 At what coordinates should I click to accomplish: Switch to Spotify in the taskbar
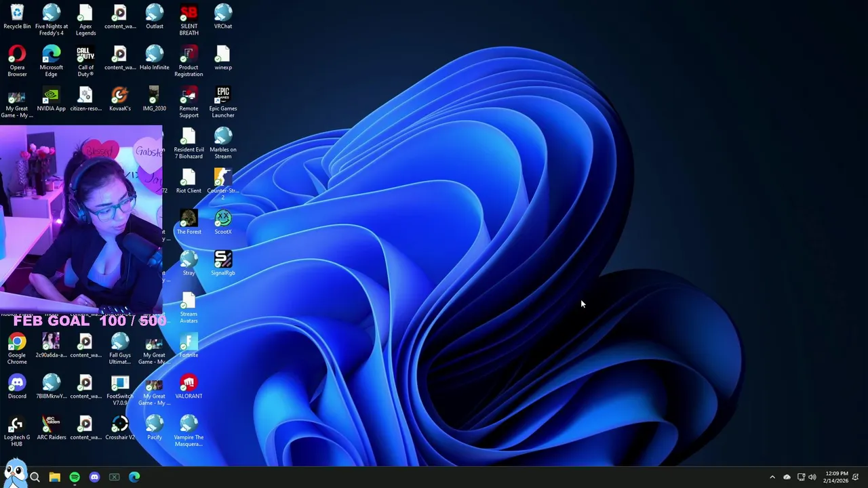(75, 478)
